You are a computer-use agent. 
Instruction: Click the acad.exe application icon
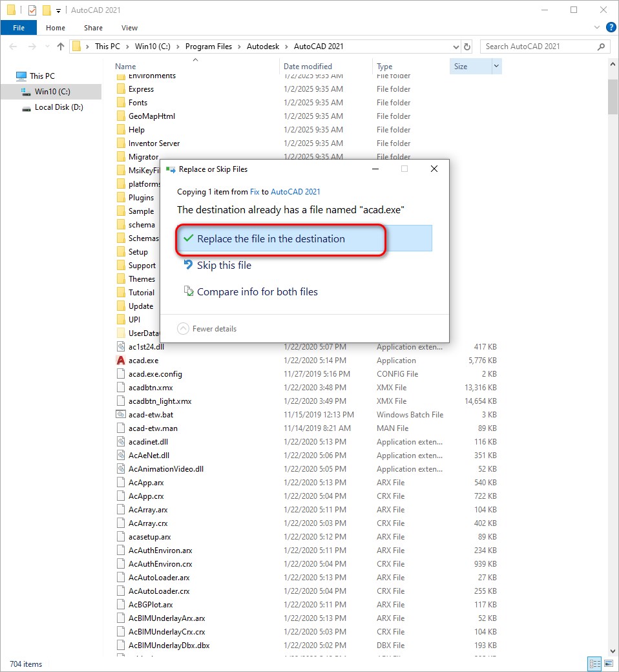pos(121,361)
